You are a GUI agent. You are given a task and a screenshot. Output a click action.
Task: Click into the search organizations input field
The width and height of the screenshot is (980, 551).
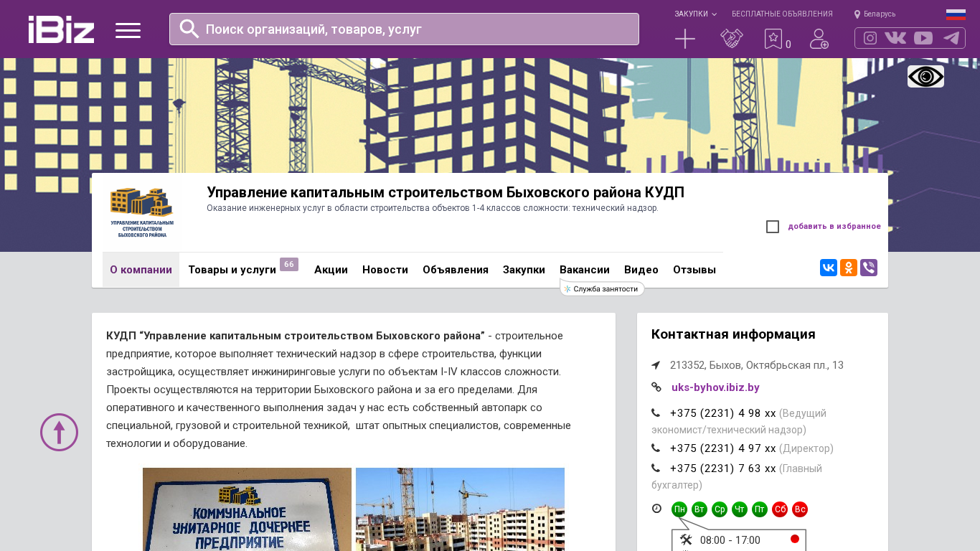pos(404,29)
